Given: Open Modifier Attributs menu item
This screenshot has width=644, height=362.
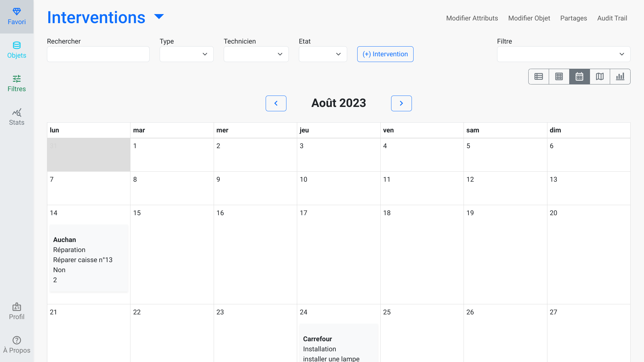Looking at the screenshot, I should coord(472,18).
